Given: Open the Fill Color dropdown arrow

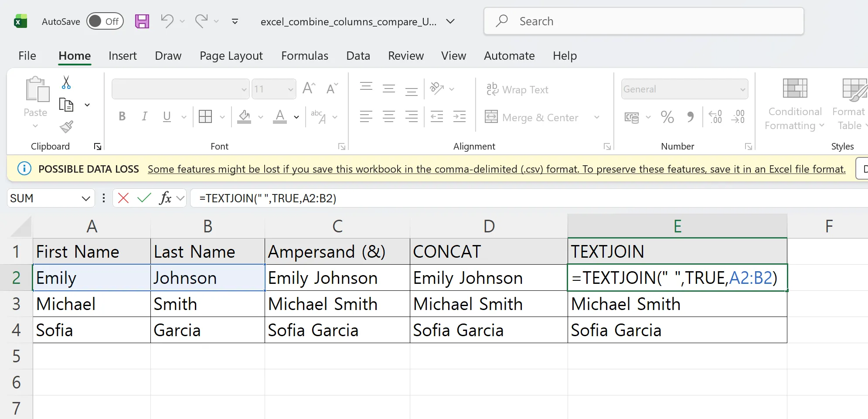Looking at the screenshot, I should click(x=260, y=117).
